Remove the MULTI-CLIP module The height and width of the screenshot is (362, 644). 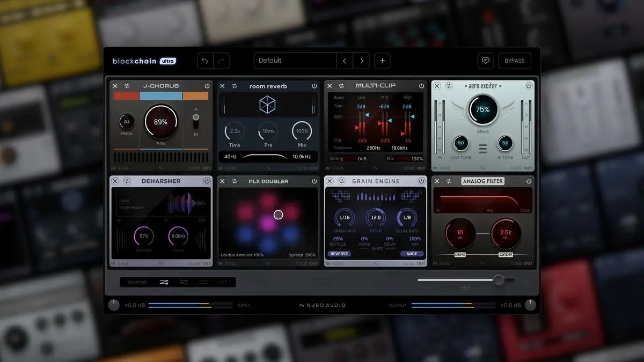330,86
